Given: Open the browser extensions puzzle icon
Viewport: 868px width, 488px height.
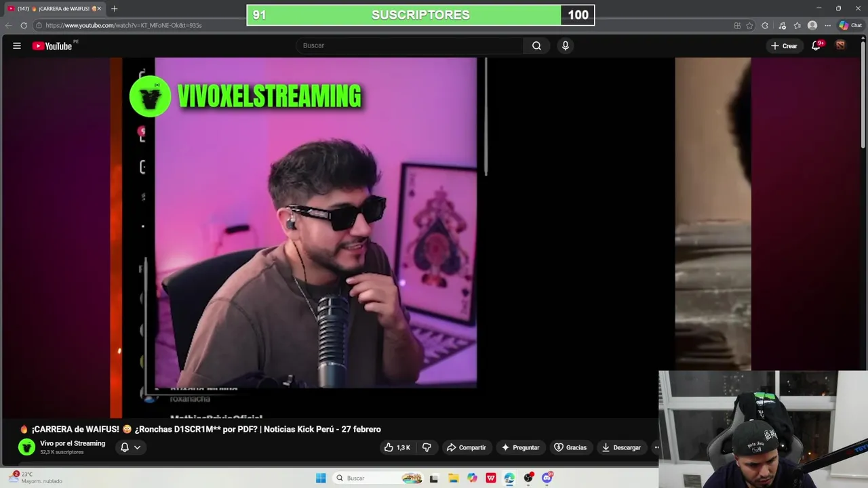Looking at the screenshot, I should click(765, 25).
